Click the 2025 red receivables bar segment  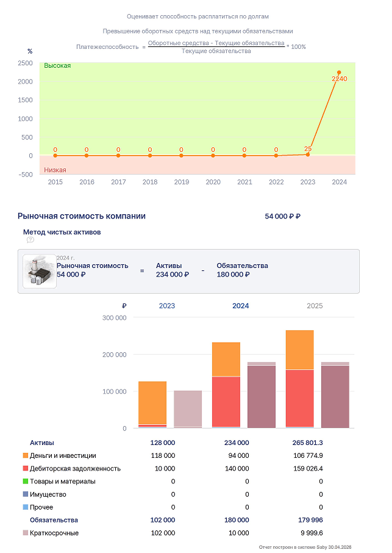(x=300, y=398)
